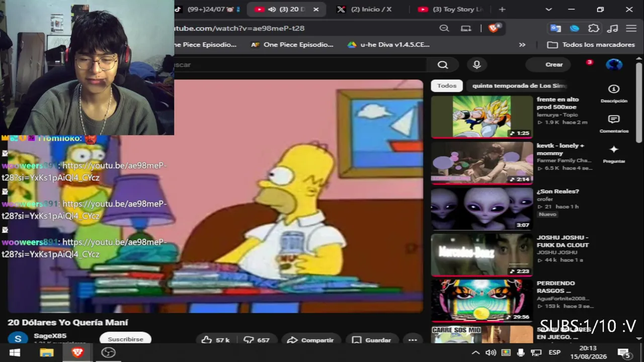Click the network icon in system tray

536,352
